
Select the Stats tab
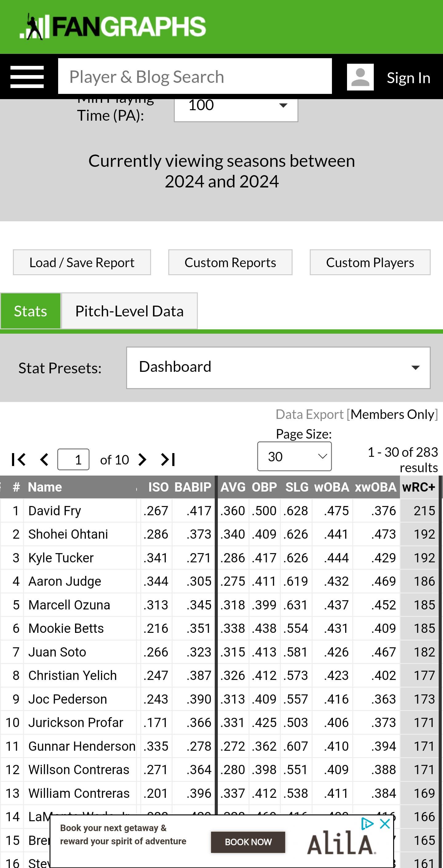pyautogui.click(x=30, y=311)
